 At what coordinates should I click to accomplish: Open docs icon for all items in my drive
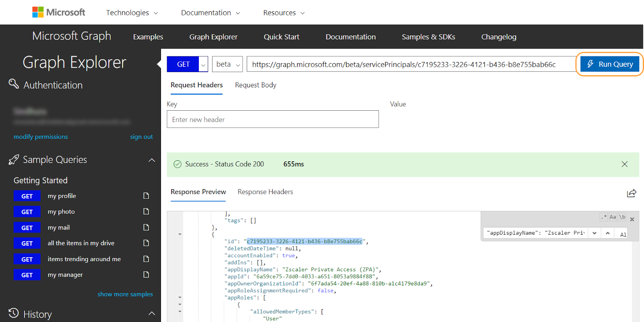[x=146, y=243]
